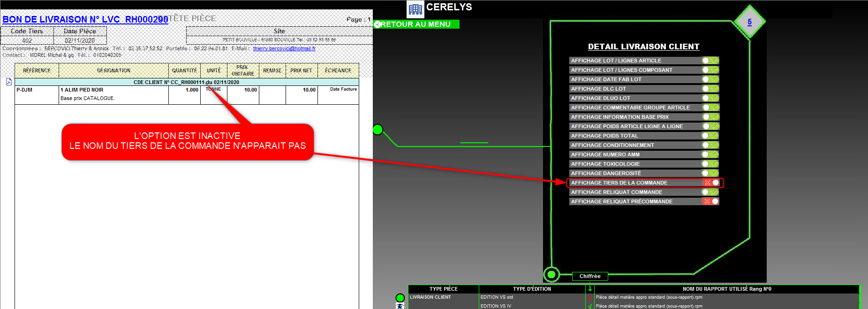Select the Chiffrée tab label
The height and width of the screenshot is (309, 868).
tap(590, 276)
